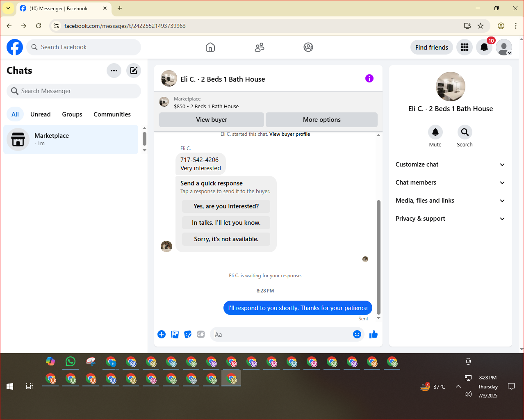Click the listing thumbnail in right panel

[451, 87]
